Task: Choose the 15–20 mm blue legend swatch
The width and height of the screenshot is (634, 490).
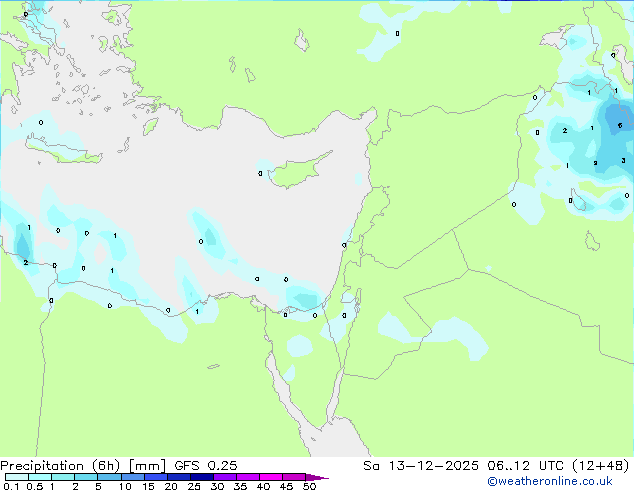Action: coord(156,477)
